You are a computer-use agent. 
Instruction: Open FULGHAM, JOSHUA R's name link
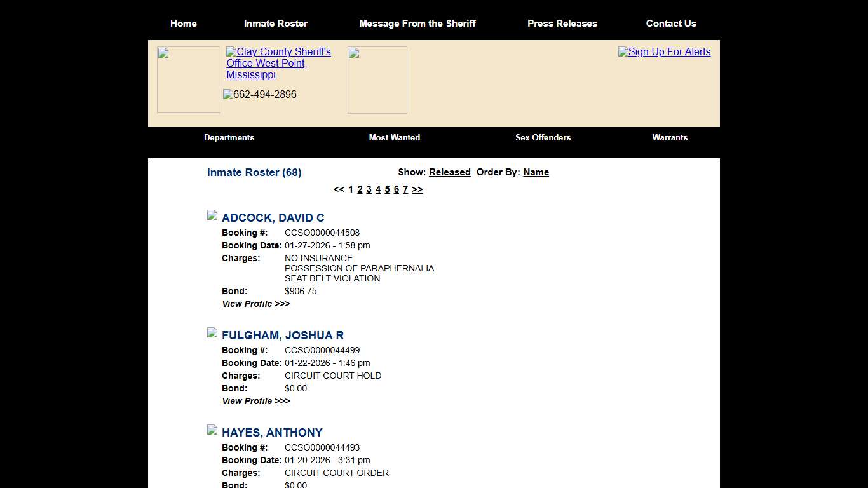coord(283,335)
